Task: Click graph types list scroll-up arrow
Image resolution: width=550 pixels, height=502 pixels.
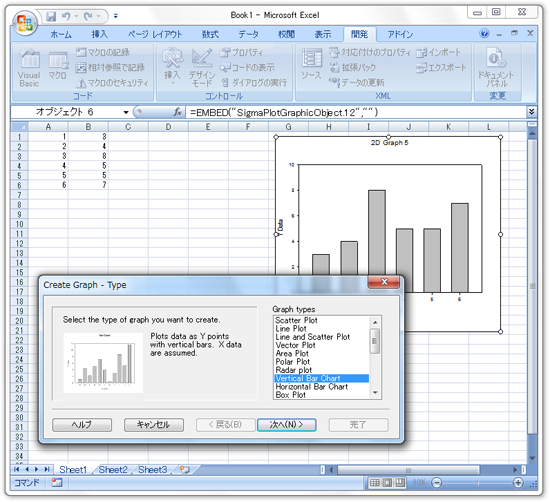Action: point(375,322)
